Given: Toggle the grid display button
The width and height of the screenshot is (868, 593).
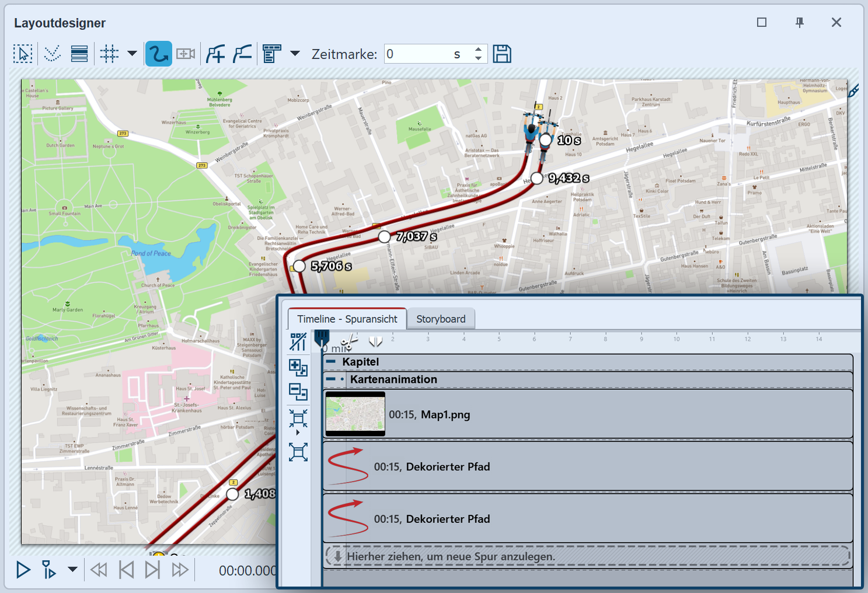Looking at the screenshot, I should (x=109, y=54).
